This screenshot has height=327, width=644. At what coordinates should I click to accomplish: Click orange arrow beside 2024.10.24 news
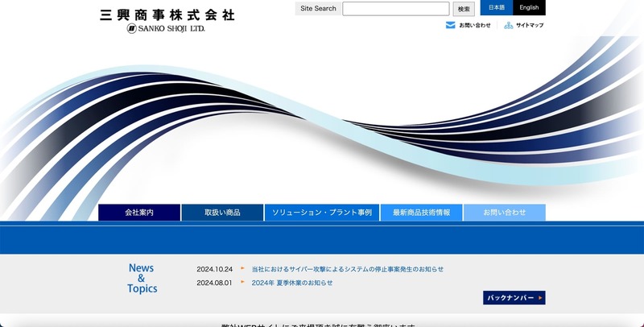pyautogui.click(x=243, y=268)
